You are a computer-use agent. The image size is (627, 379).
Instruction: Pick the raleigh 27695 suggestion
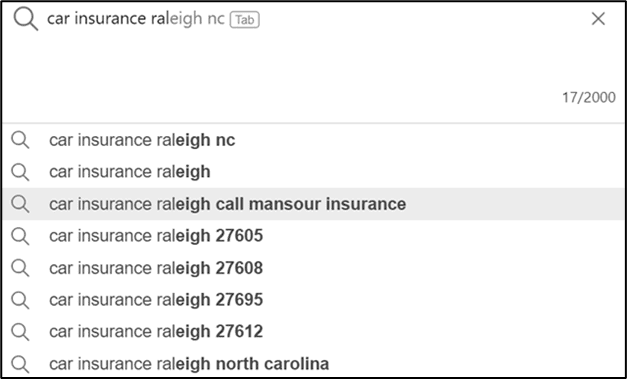pos(314,300)
